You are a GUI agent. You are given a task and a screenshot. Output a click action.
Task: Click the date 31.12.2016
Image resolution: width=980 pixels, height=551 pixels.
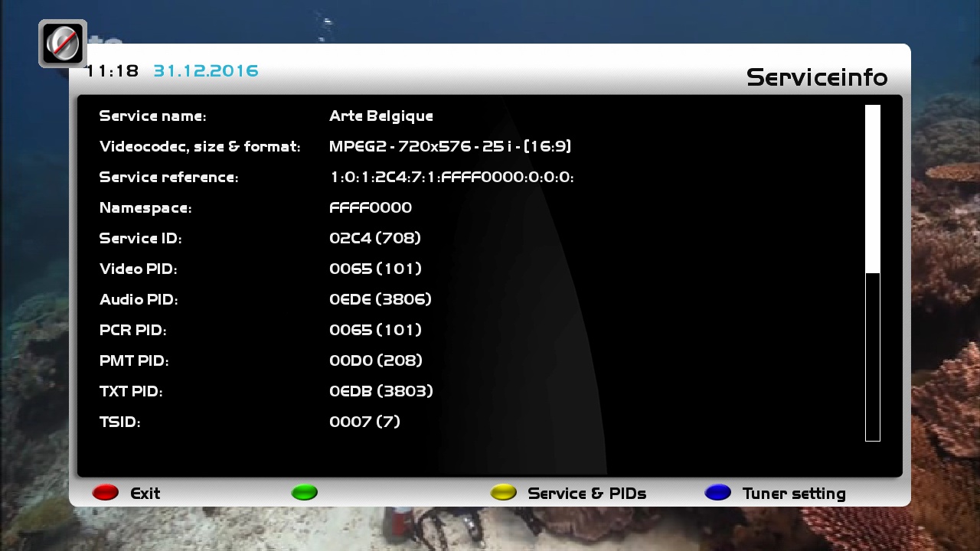point(205,71)
